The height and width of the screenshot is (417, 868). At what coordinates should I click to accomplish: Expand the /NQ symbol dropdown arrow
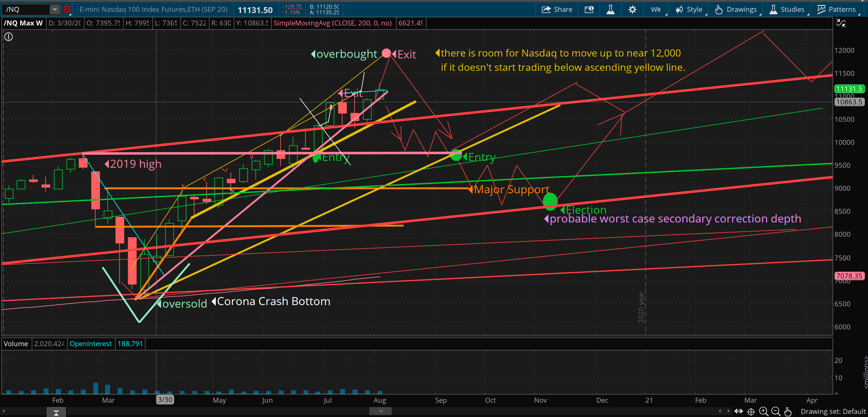point(55,9)
